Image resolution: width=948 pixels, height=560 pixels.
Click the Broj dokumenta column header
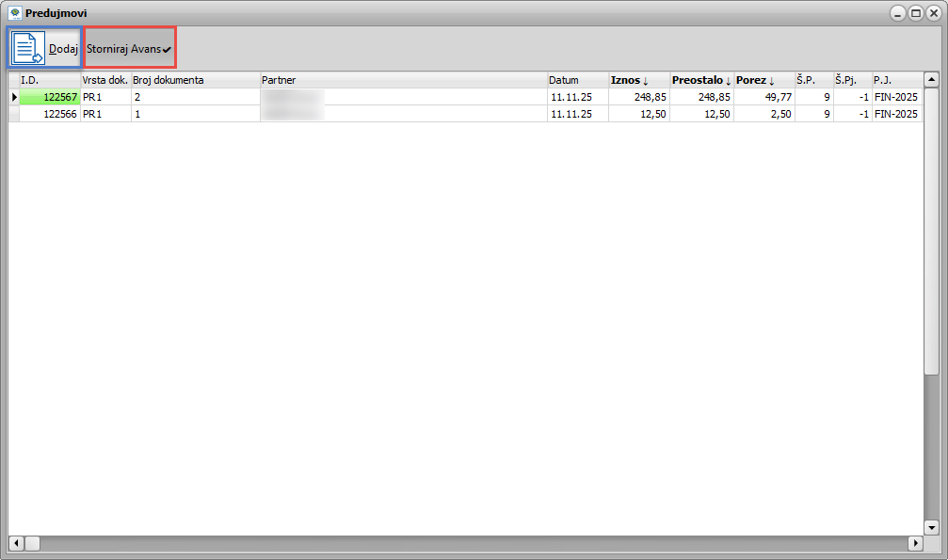click(194, 80)
